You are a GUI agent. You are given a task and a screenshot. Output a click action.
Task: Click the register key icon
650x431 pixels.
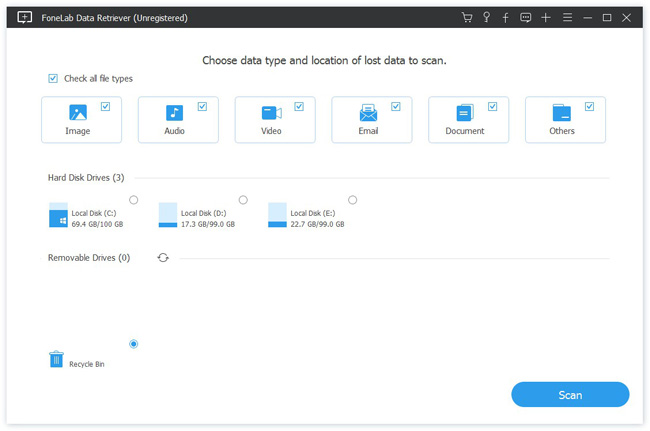coord(486,18)
